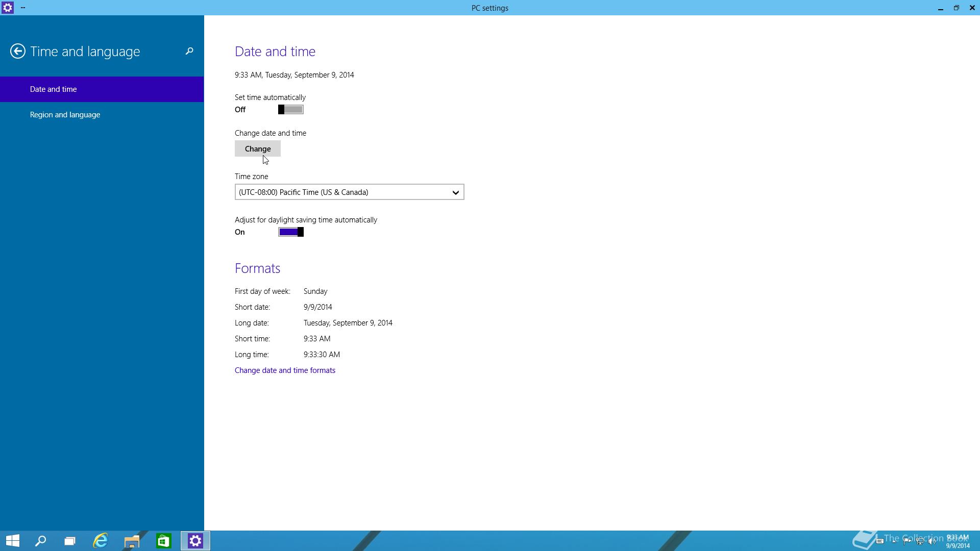980x551 pixels.
Task: Click the Change date and time button
Action: pyautogui.click(x=258, y=149)
